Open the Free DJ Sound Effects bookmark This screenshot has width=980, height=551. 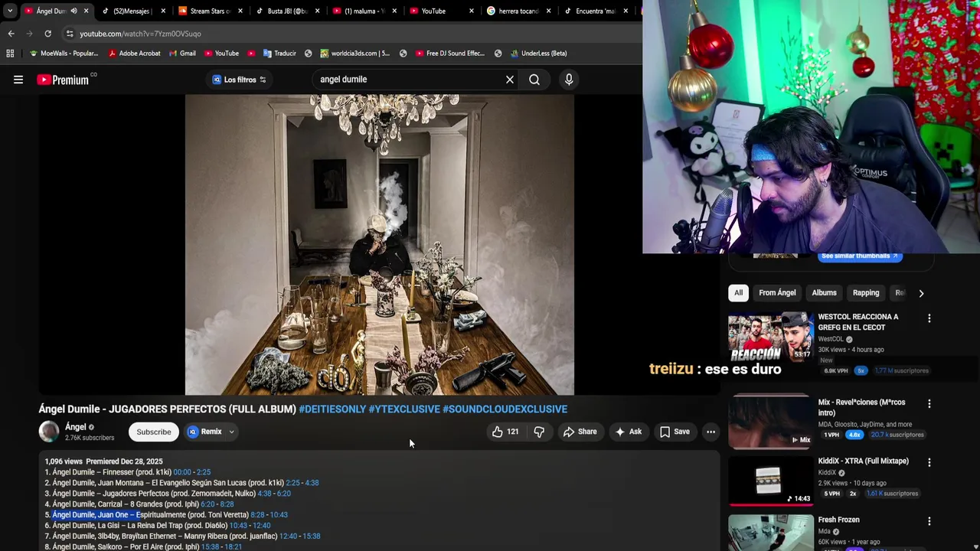tap(450, 54)
